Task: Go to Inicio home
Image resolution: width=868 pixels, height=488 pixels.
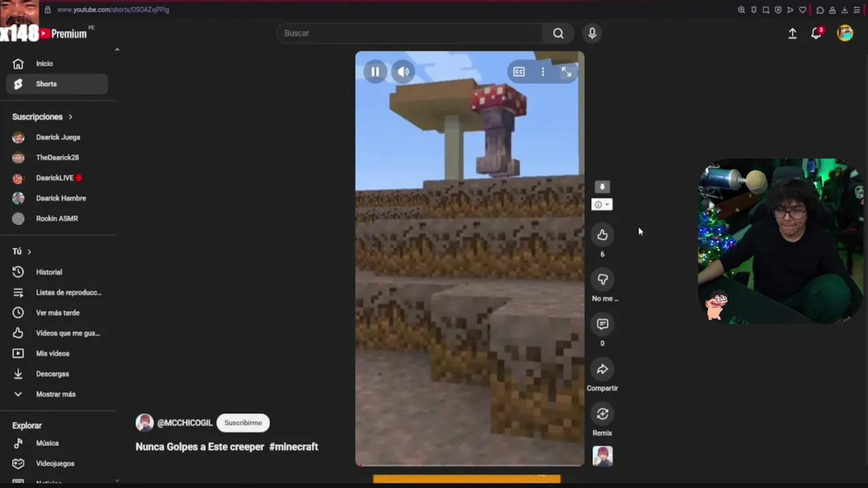Action: coord(58,64)
